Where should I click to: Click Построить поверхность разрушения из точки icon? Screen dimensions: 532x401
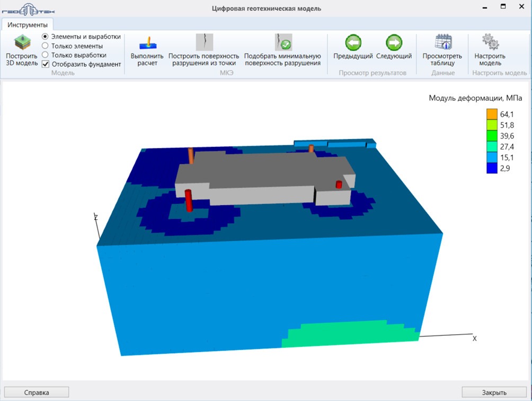click(204, 42)
